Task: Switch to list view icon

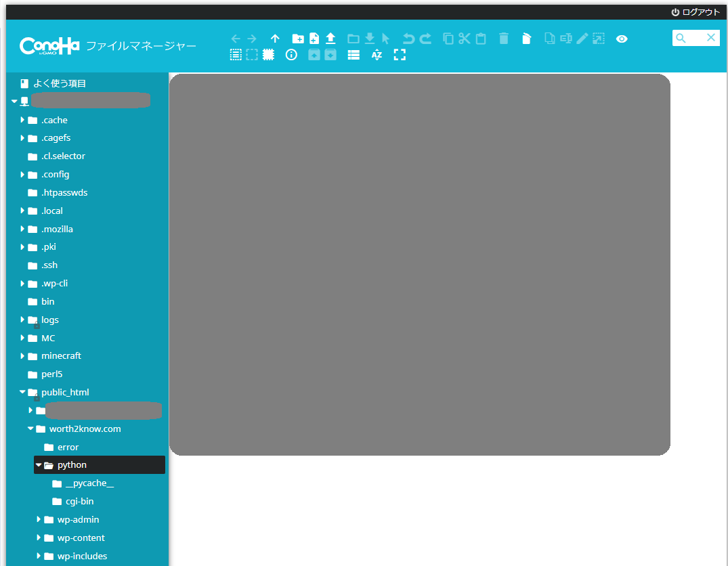Action: click(354, 55)
